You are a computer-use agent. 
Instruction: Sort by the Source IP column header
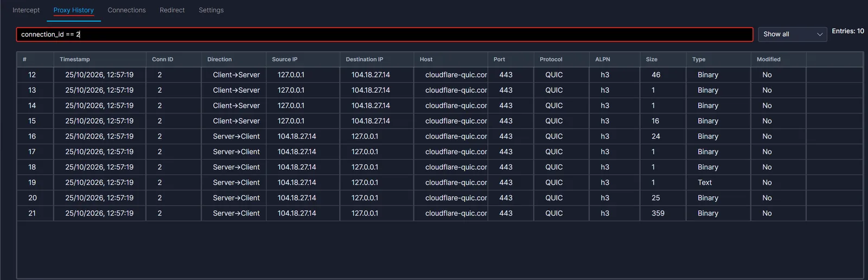pyautogui.click(x=303, y=59)
